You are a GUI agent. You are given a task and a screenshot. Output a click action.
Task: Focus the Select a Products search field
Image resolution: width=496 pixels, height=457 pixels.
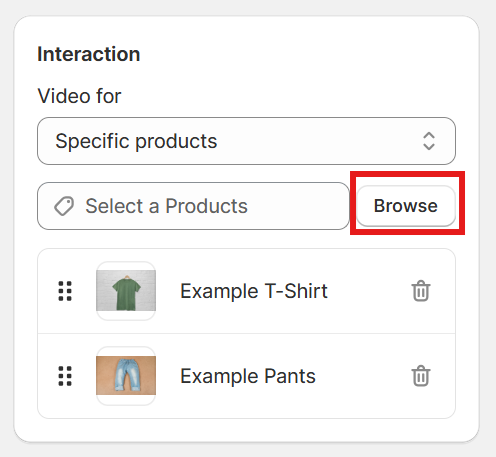193,206
